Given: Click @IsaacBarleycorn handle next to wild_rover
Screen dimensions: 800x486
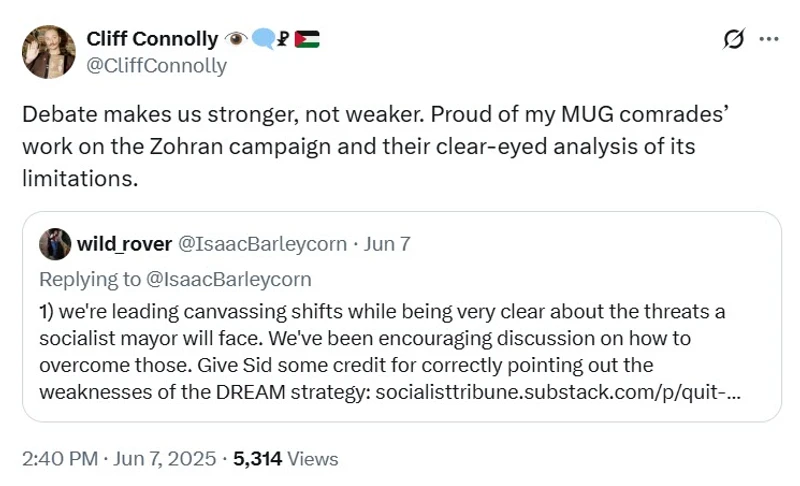Looking at the screenshot, I should click(x=262, y=243).
